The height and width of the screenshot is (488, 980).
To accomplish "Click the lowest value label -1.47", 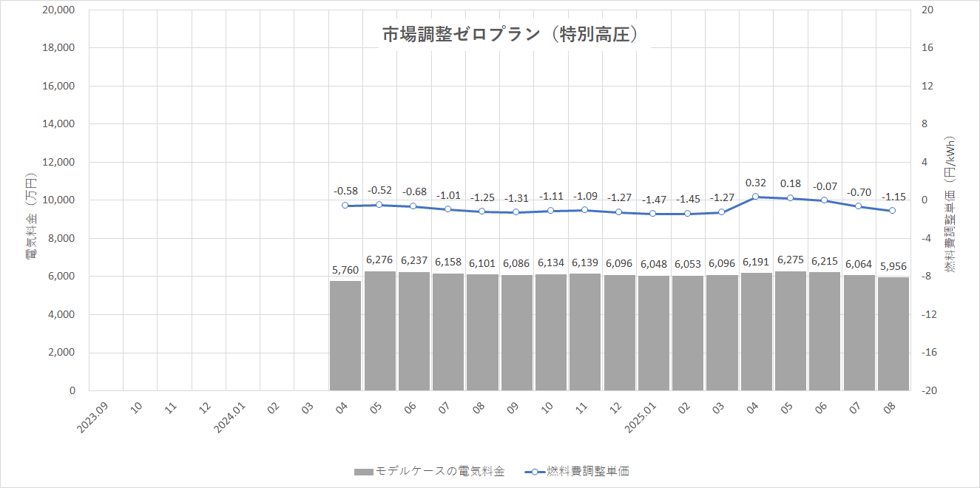I will (653, 200).
